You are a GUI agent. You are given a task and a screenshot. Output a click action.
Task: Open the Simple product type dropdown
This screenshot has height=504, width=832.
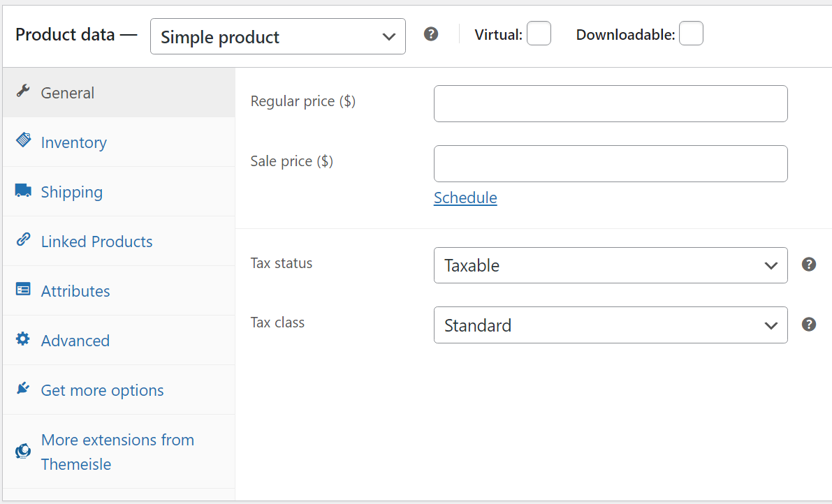click(x=277, y=36)
